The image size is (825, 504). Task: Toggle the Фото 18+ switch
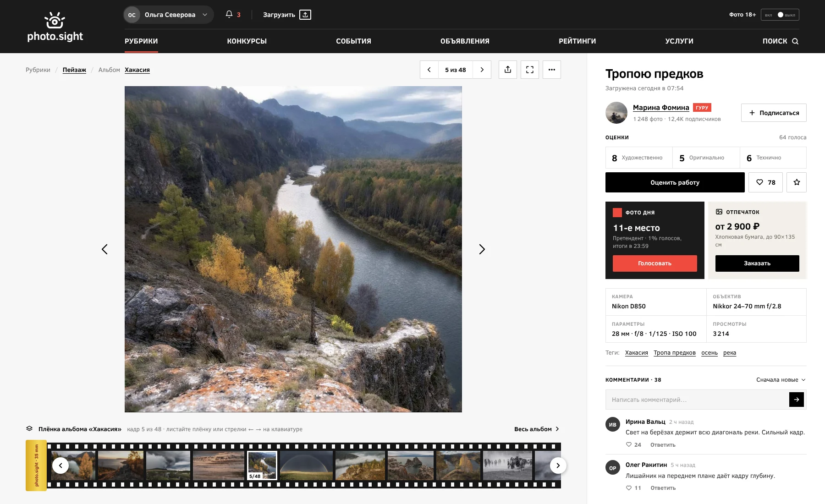[780, 15]
